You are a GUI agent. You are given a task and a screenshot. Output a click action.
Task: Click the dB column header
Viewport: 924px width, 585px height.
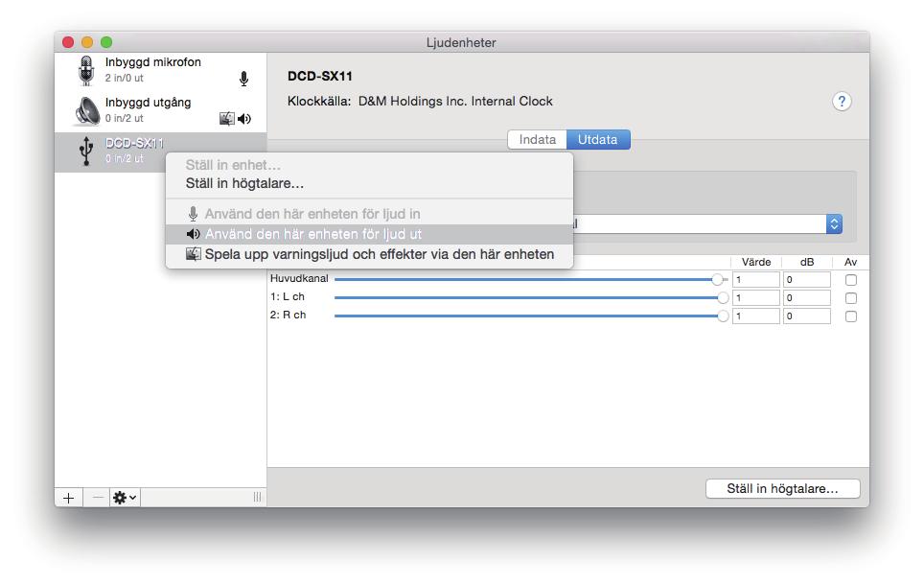tap(807, 262)
